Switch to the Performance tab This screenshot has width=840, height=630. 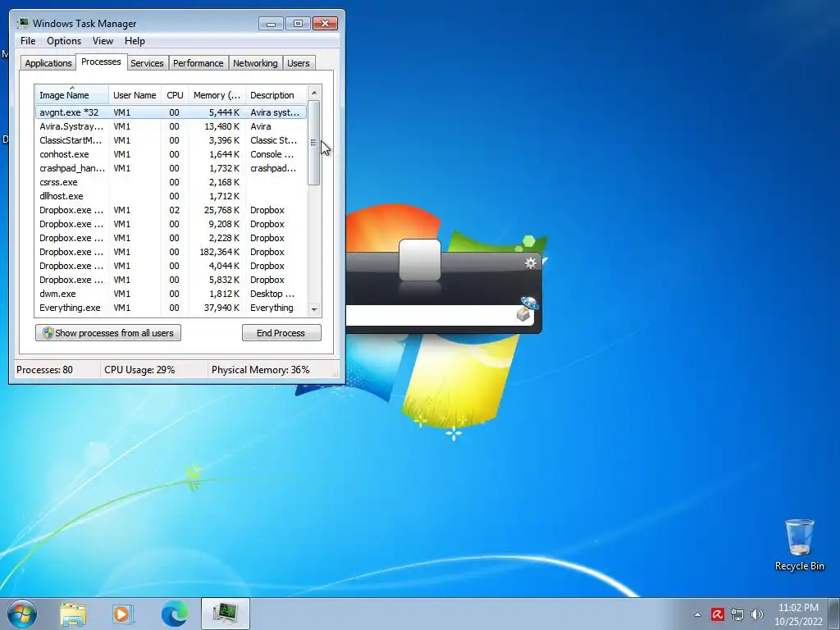point(199,63)
